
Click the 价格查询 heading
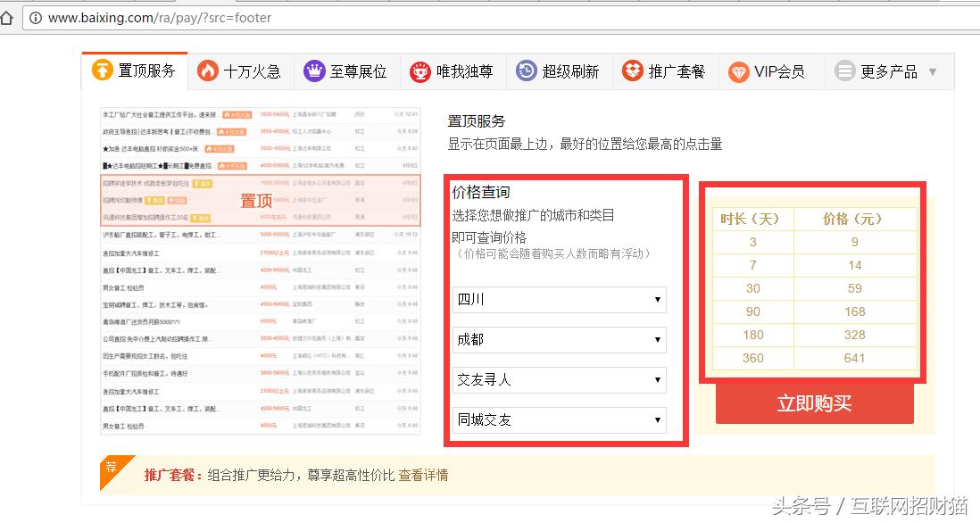pyautogui.click(x=481, y=192)
